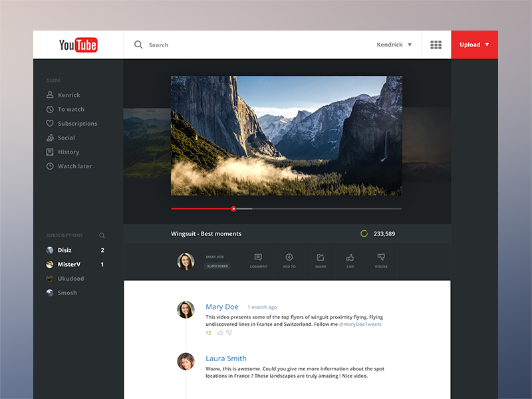Open Mary Doe's channel link in comments
The height and width of the screenshot is (399, 532).
click(x=222, y=307)
